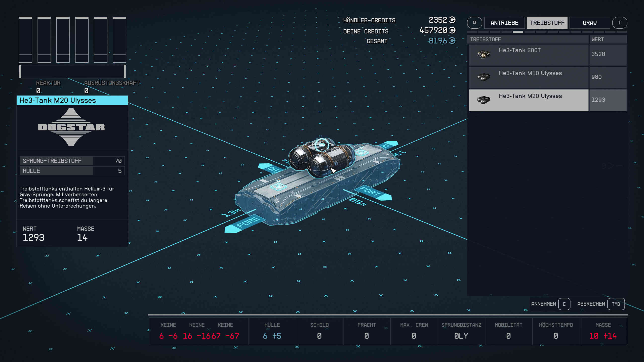Click the snap point icon on hull rear
The image size is (644, 362).
tap(361, 152)
